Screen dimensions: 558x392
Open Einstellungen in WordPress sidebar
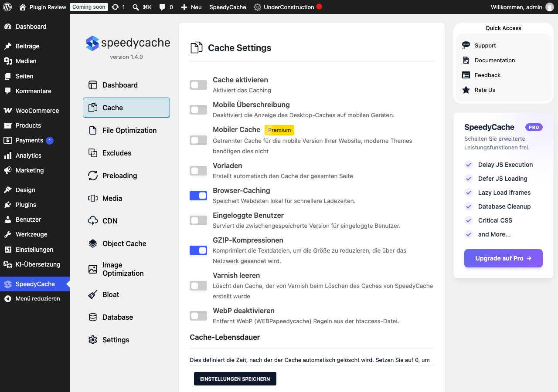click(35, 250)
